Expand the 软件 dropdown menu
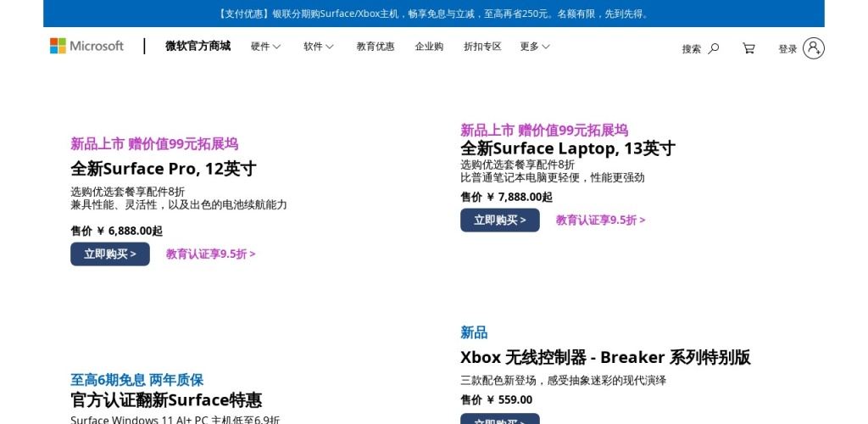 [x=318, y=47]
